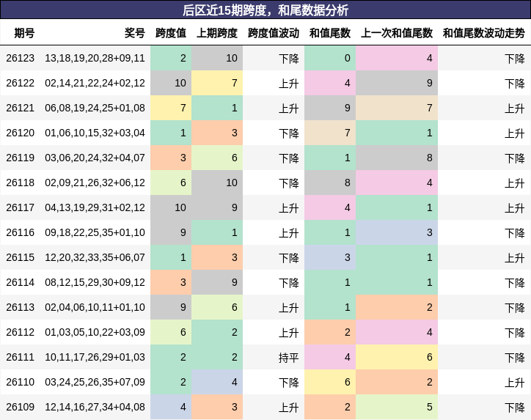531x420 pixels.
Task: Select the 奖号 column header
Action: (x=135, y=33)
